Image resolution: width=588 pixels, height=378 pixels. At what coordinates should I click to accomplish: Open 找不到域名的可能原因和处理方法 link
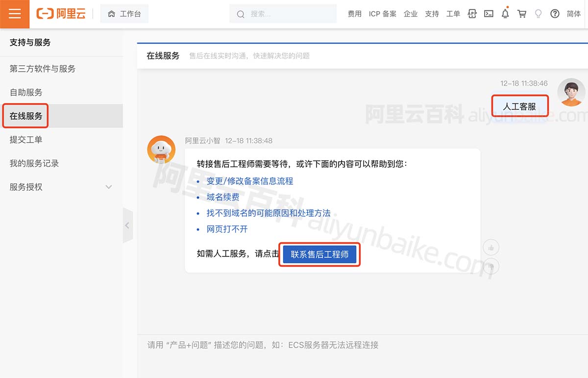269,213
